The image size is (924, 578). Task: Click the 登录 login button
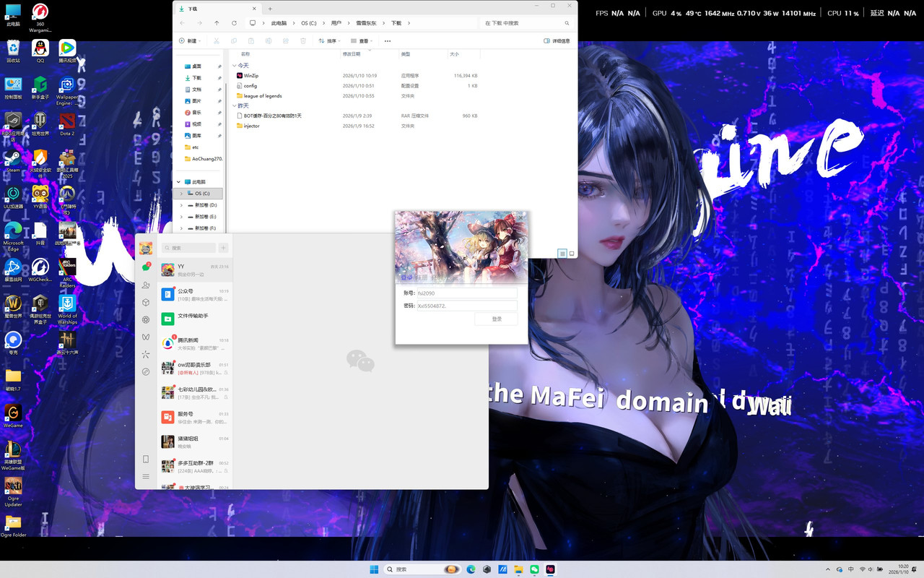coord(497,319)
